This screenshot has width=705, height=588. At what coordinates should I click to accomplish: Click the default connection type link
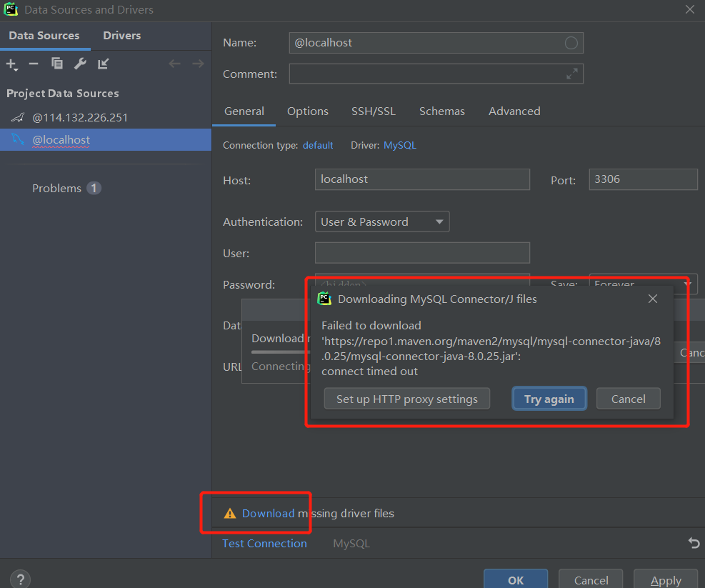[x=318, y=145]
